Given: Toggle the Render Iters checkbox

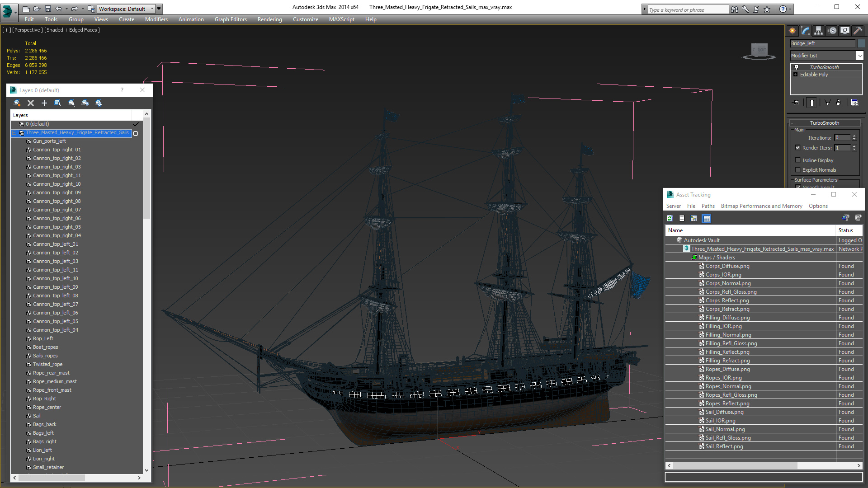Looking at the screenshot, I should click(x=798, y=148).
